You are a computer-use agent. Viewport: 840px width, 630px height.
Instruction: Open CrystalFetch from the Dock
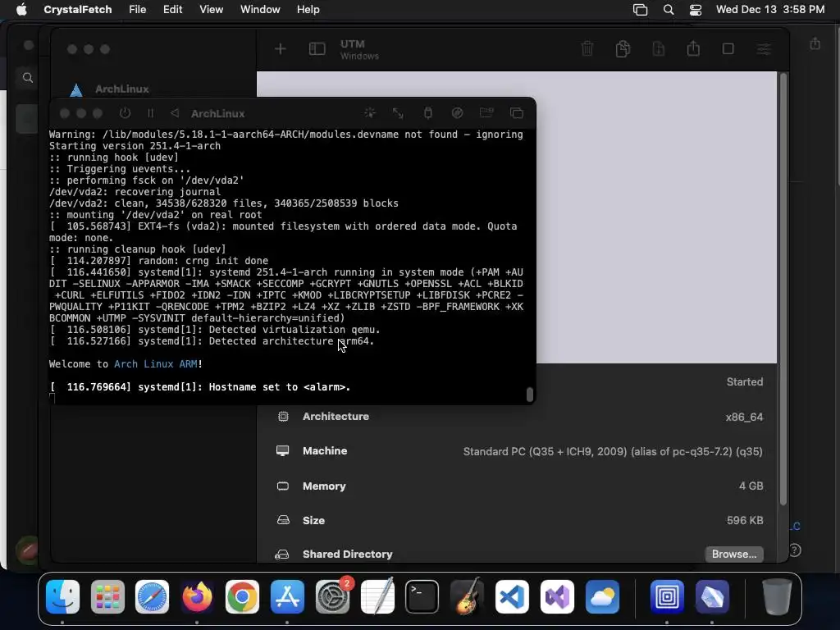click(x=712, y=596)
